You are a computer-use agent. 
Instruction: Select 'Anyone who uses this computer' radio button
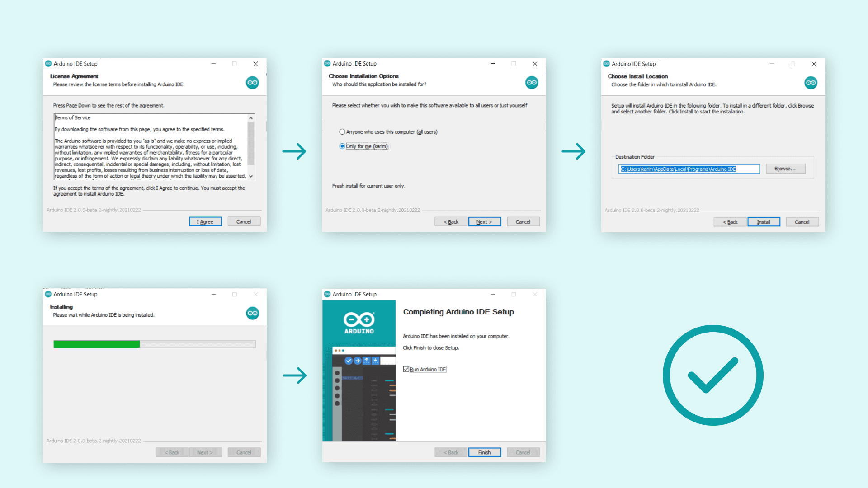pos(343,132)
